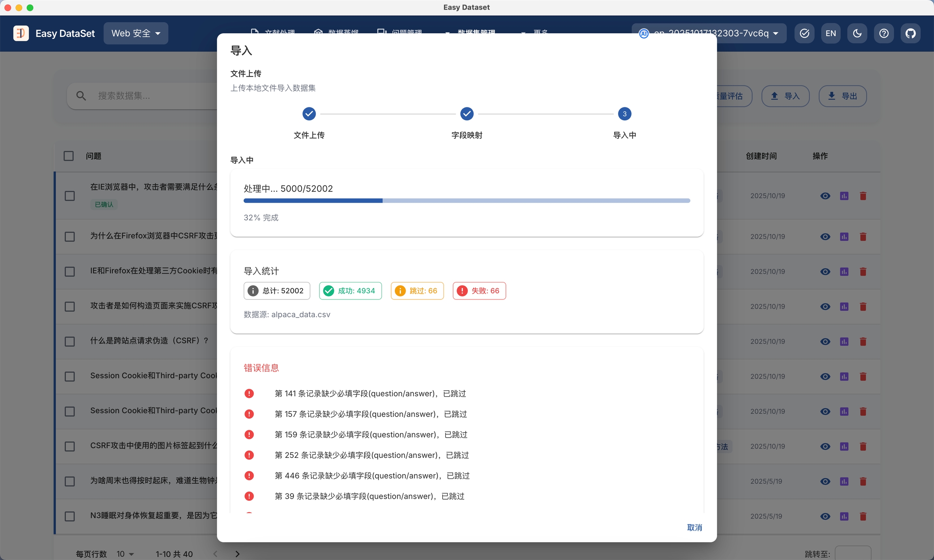Click 取消 to cancel the import

pos(694,528)
